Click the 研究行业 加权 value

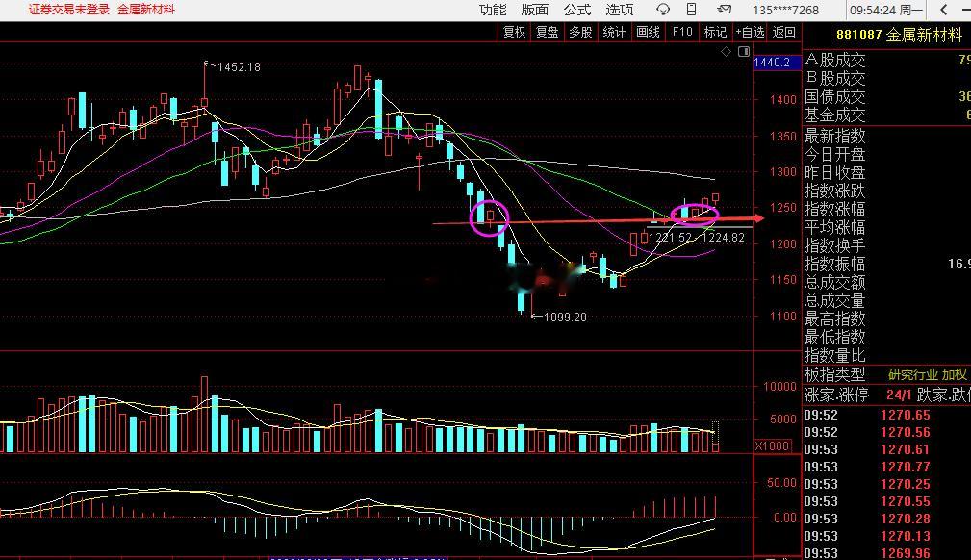pos(927,375)
